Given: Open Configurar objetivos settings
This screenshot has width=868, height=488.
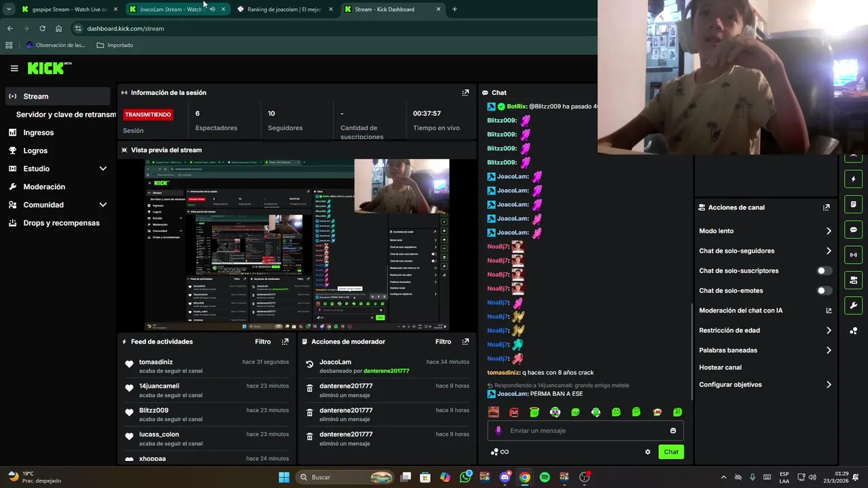Looking at the screenshot, I should pos(764,384).
